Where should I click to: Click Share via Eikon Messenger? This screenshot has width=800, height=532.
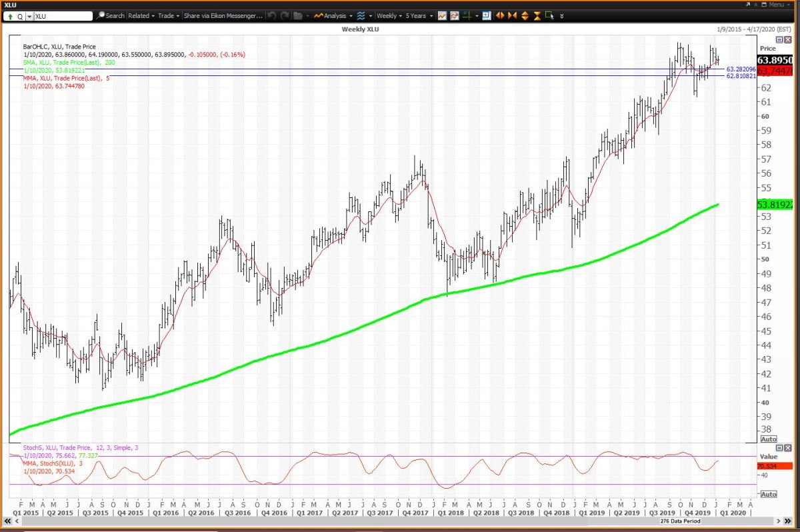click(x=223, y=15)
